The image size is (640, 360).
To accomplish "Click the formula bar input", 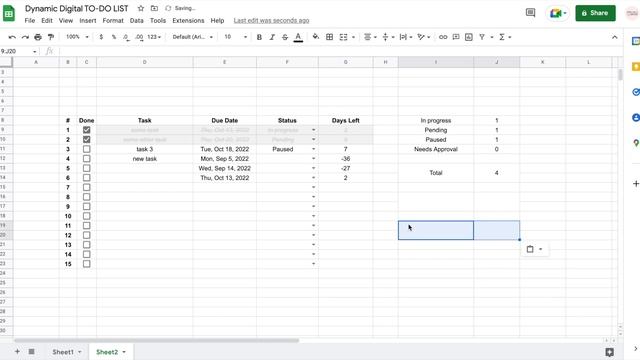I will point(341,51).
